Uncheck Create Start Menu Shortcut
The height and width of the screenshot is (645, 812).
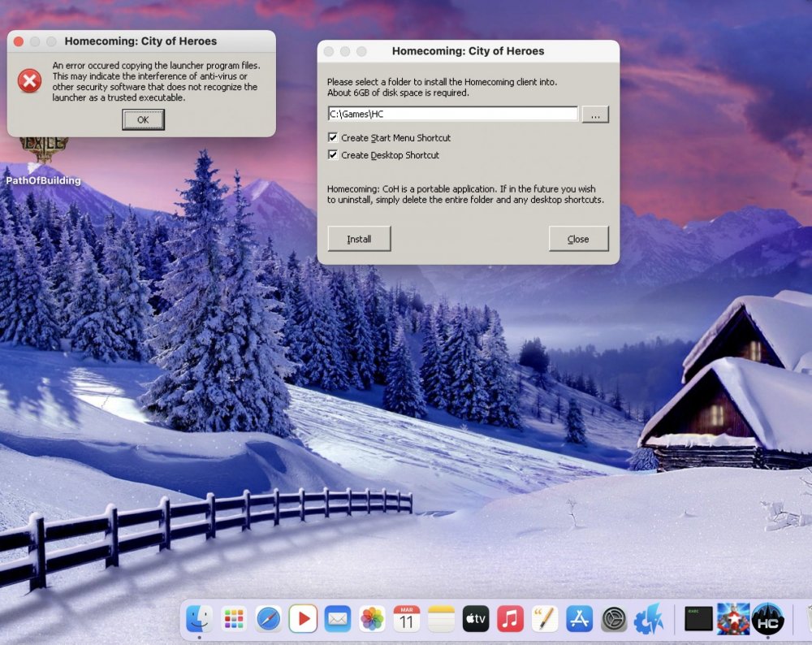333,138
